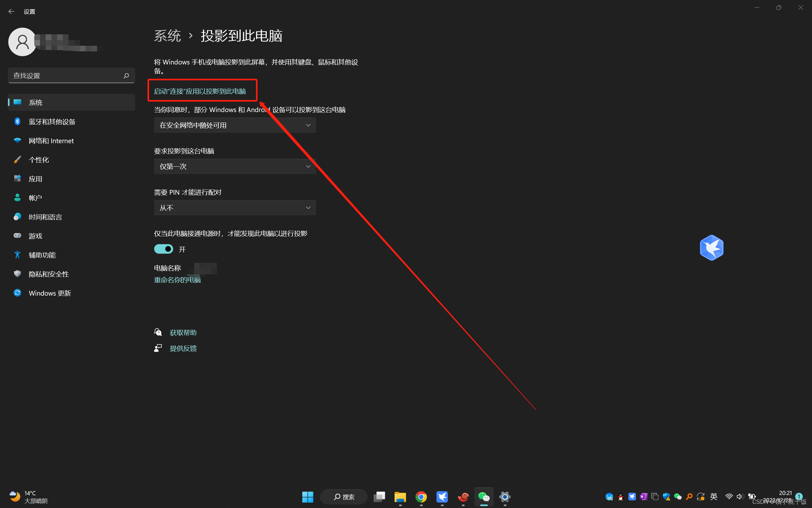This screenshot has height=508, width=812.
Task: Toggle the power-only discovery switch
Action: coord(163,249)
